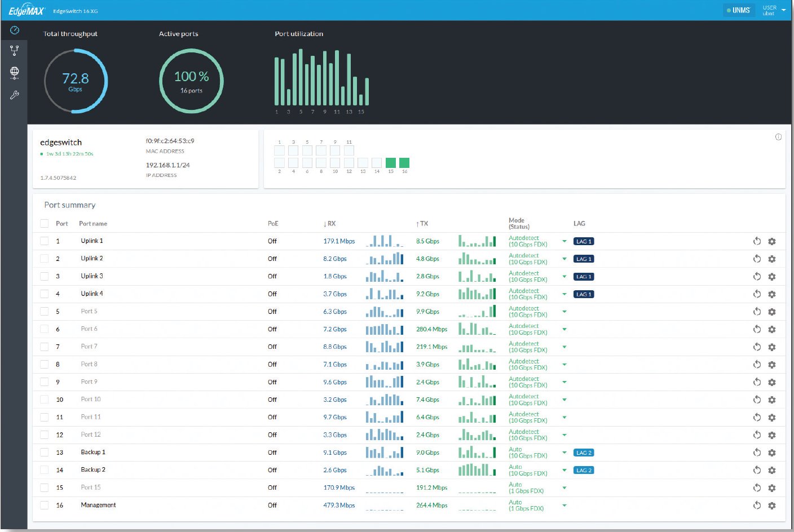This screenshot has width=794, height=532.
Task: Restart port Backup 1 using its reset icon
Action: coord(757,453)
